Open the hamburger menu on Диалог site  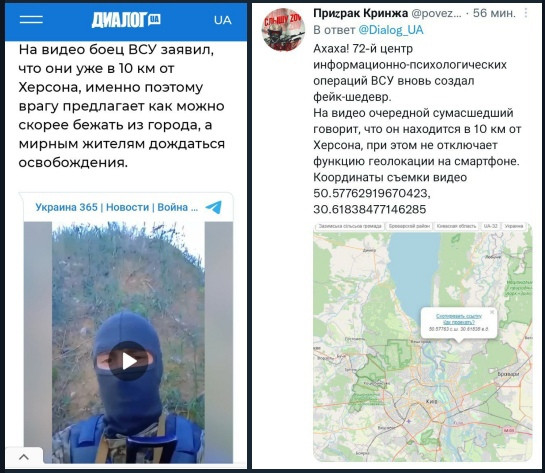coord(31,20)
